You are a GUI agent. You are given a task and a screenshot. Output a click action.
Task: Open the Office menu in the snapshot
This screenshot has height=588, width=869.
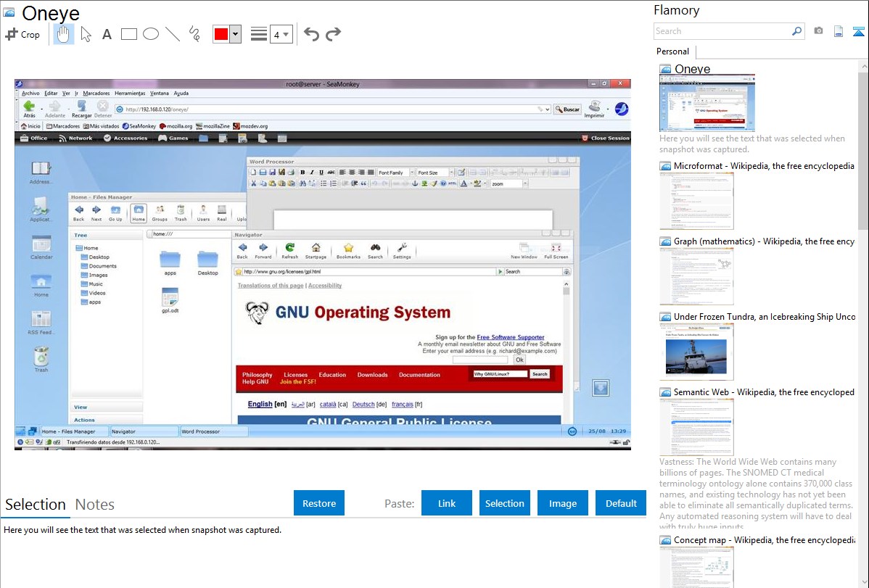coord(34,138)
